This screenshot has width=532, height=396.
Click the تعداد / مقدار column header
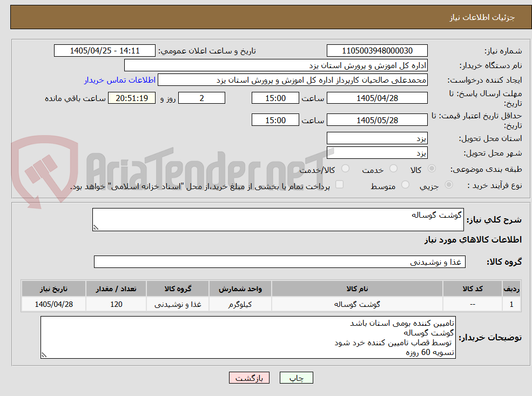116,289
